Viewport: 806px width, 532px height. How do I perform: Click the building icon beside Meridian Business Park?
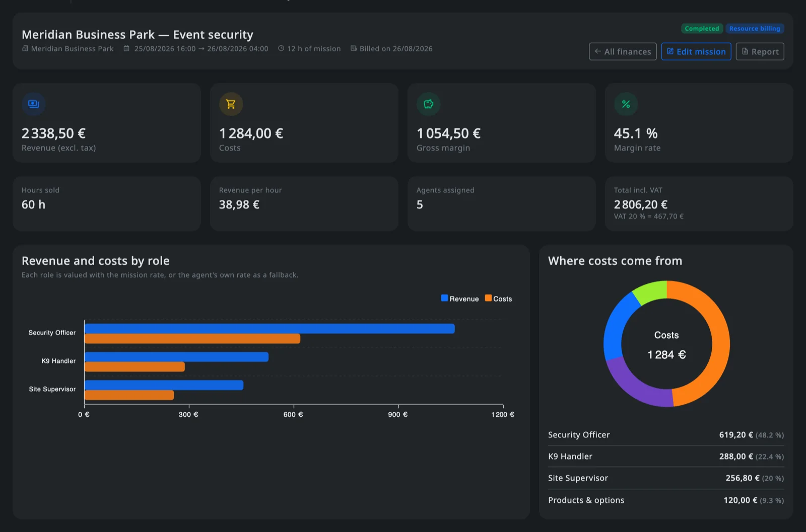tap(25, 49)
